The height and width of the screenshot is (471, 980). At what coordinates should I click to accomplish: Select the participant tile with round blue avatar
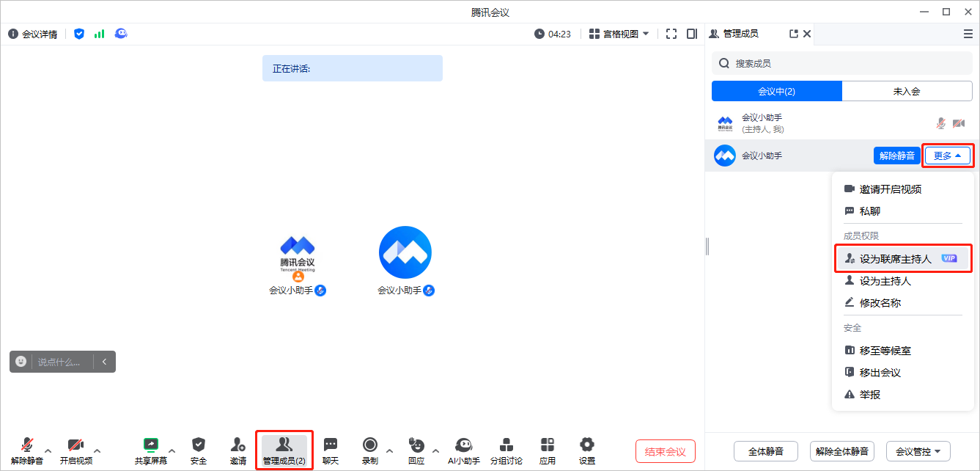pyautogui.click(x=405, y=260)
